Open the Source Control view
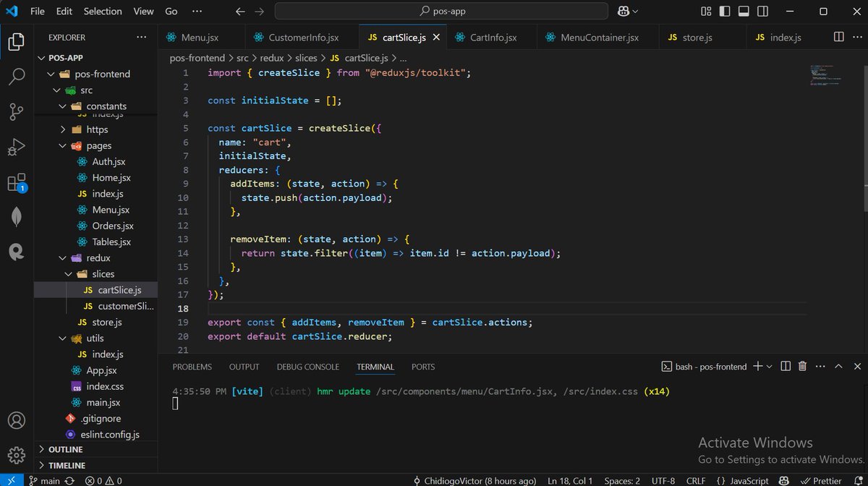The height and width of the screenshot is (486, 868). [16, 111]
